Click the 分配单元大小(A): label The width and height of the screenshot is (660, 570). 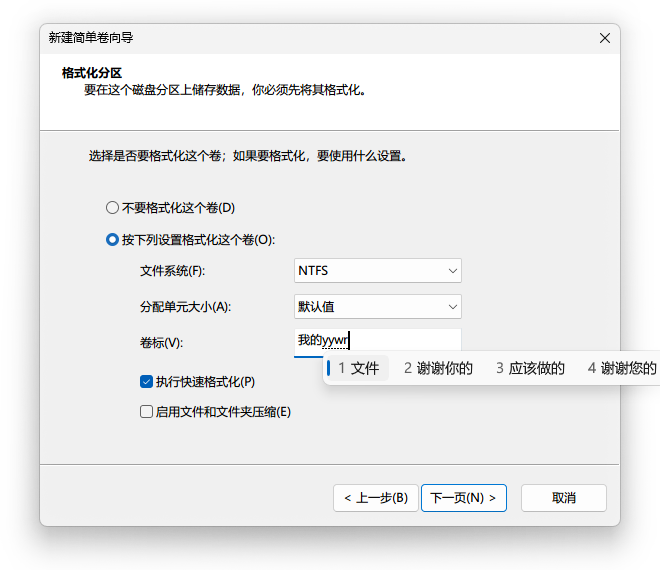186,306
